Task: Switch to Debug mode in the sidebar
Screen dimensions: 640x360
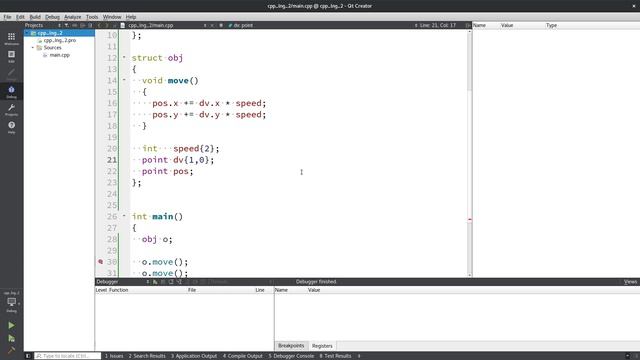Action: tap(11, 92)
